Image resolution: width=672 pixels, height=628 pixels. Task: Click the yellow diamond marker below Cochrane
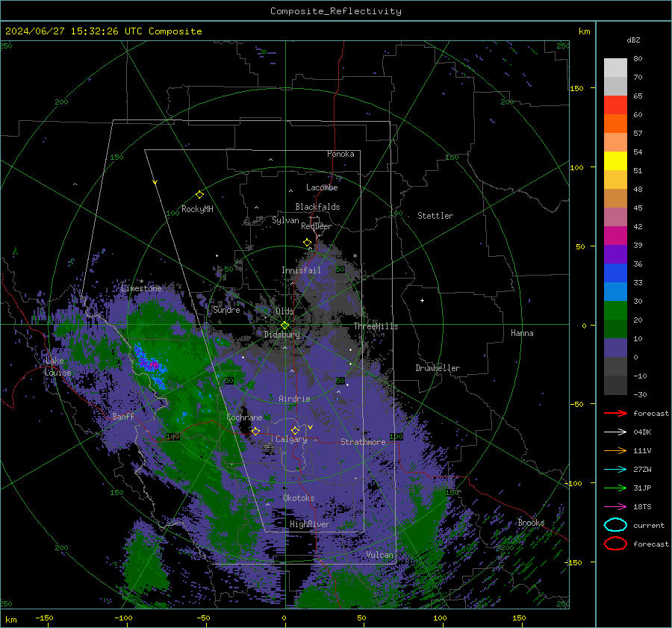pyautogui.click(x=255, y=431)
